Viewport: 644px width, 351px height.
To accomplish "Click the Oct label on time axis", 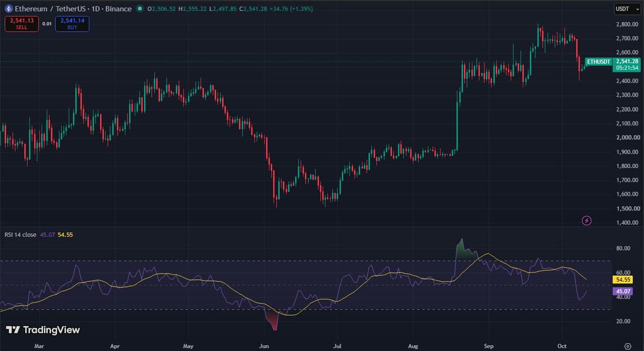I will 561,346.
